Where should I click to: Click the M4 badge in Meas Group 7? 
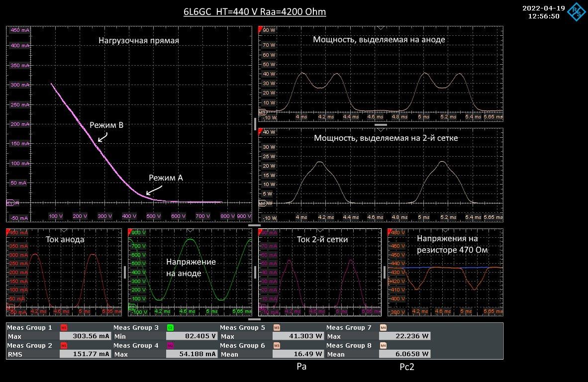click(383, 328)
